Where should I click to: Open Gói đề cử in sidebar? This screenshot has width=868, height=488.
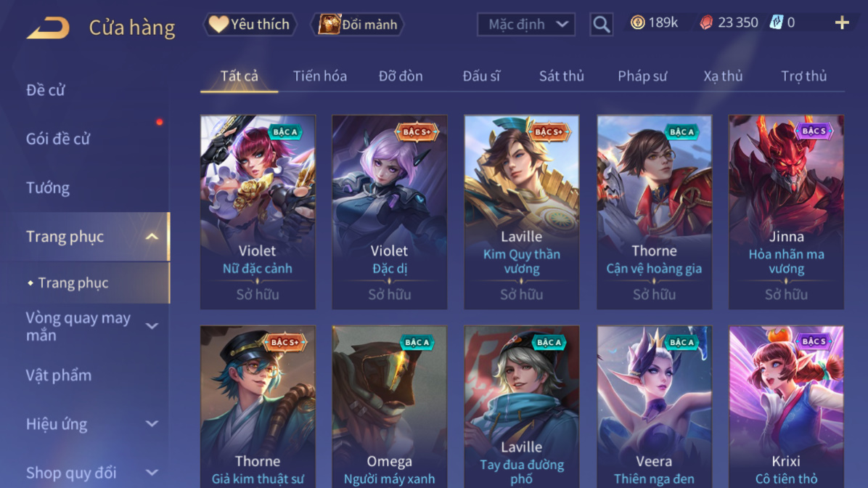(58, 139)
